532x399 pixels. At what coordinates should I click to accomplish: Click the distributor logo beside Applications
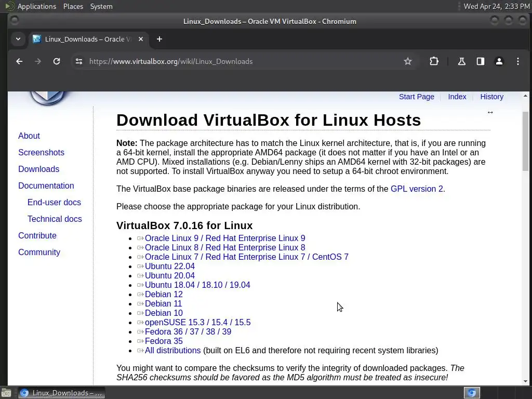[x=9, y=6]
